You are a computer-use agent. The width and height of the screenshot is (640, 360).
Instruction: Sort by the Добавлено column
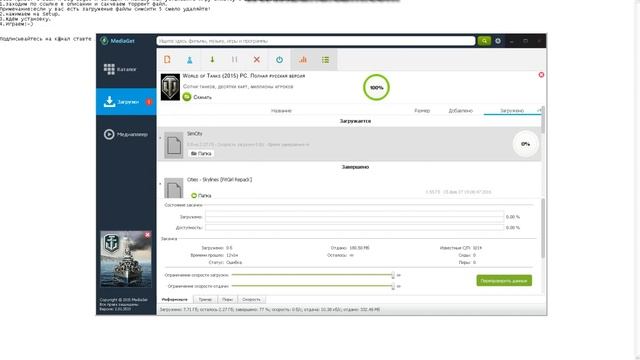460,111
